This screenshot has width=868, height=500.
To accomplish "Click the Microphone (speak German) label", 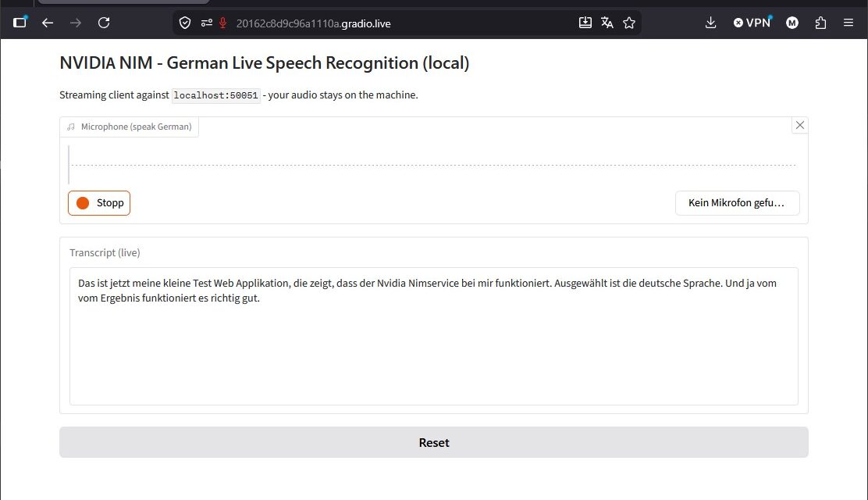I will click(136, 127).
